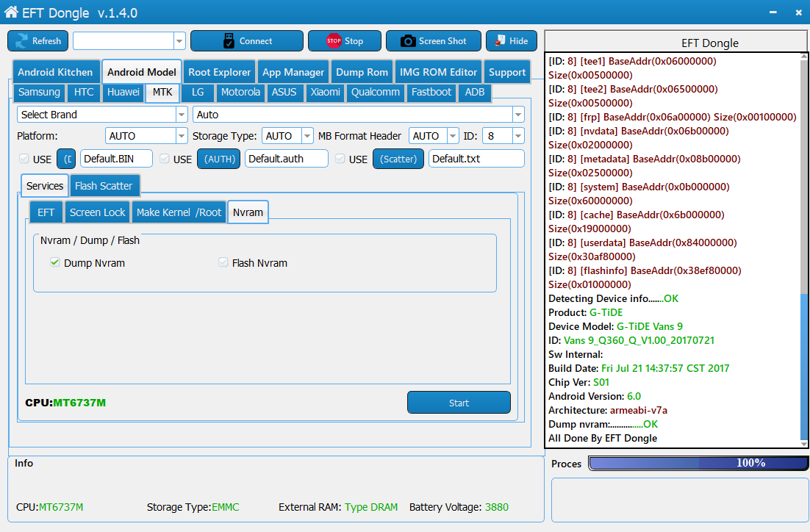
Task: Select the Qualcomm tab
Action: [376, 93]
